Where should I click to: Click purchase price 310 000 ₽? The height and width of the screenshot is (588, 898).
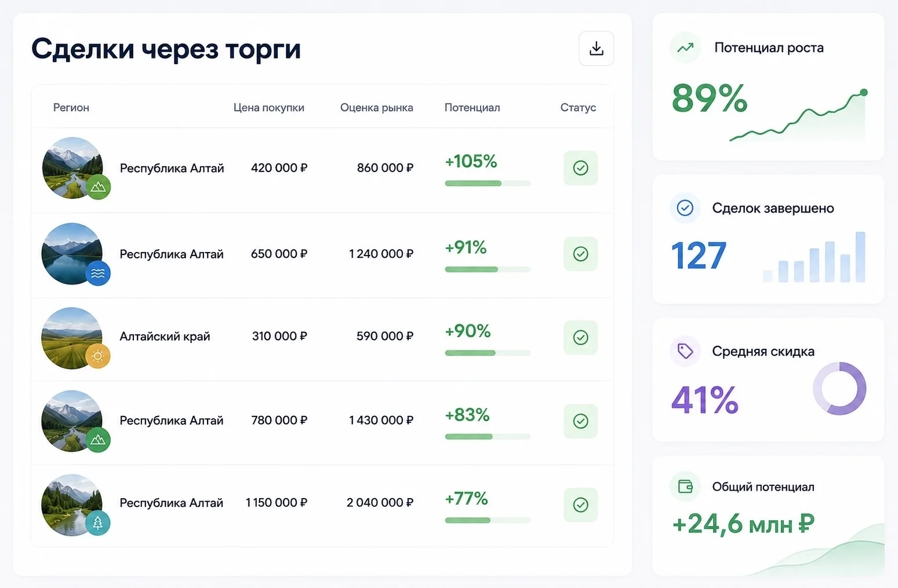[279, 336]
